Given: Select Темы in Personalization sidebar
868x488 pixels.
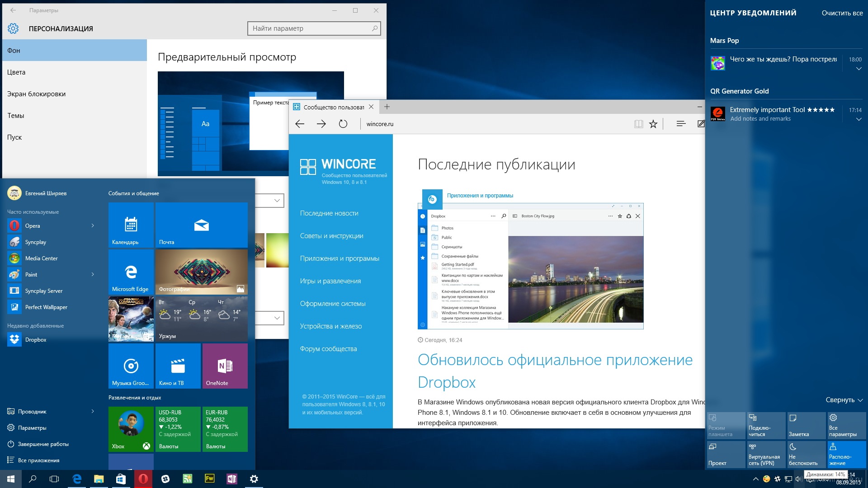Looking at the screenshot, I should [x=75, y=115].
